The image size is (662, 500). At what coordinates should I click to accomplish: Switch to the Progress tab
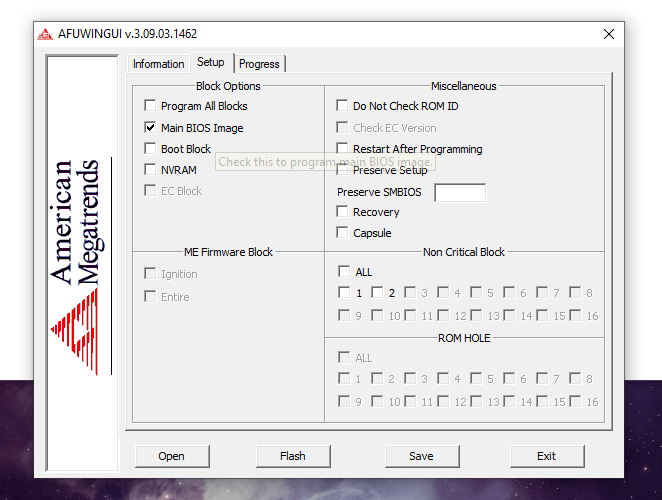pos(259,64)
